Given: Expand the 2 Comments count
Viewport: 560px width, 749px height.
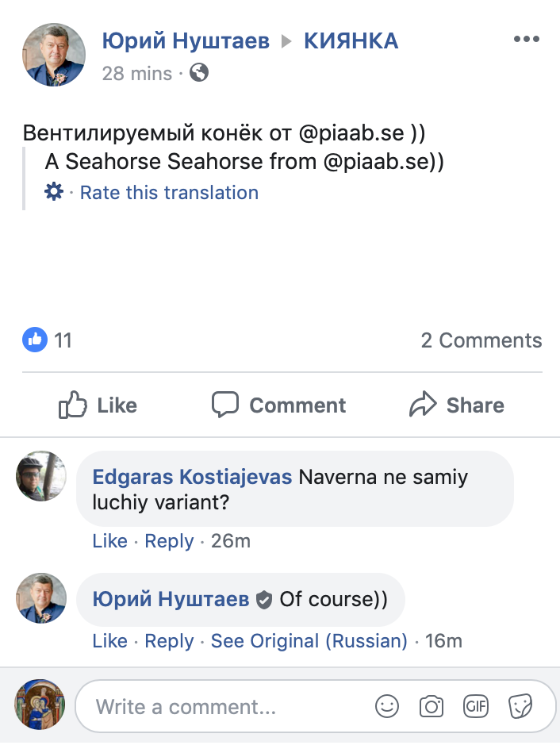Looking at the screenshot, I should [x=481, y=340].
